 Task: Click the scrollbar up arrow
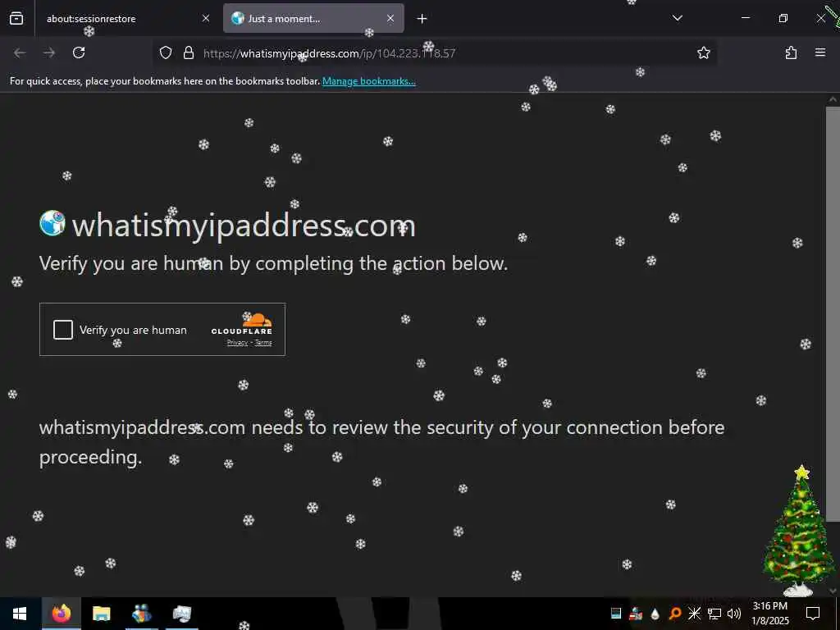(833, 99)
